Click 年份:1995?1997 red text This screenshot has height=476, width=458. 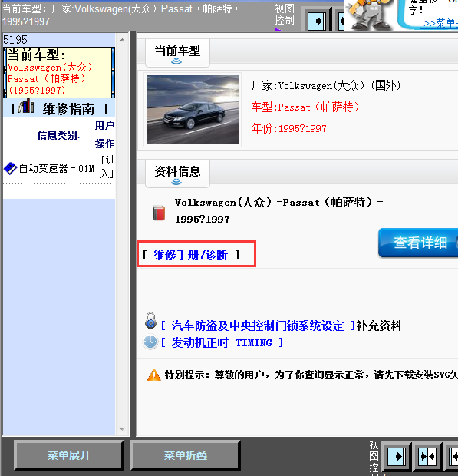point(288,128)
